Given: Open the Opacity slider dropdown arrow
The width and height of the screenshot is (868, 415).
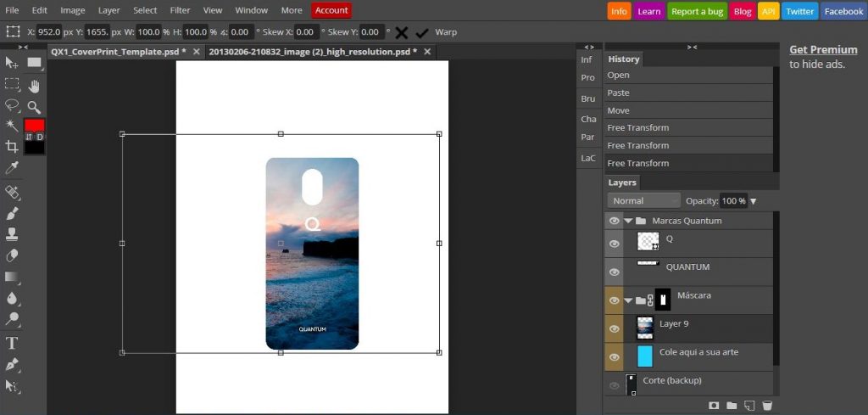Looking at the screenshot, I should (x=753, y=201).
